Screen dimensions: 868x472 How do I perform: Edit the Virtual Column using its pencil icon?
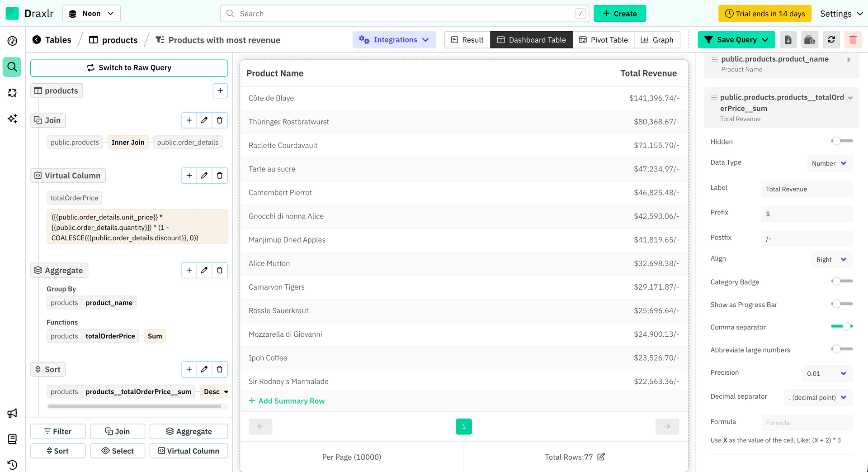click(x=204, y=176)
